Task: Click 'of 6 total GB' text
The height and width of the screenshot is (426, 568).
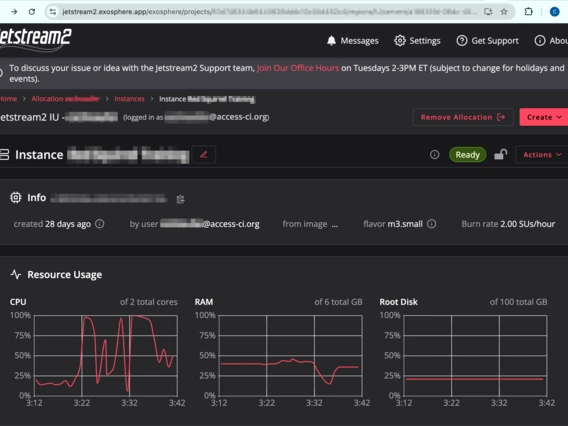Action: tap(338, 302)
